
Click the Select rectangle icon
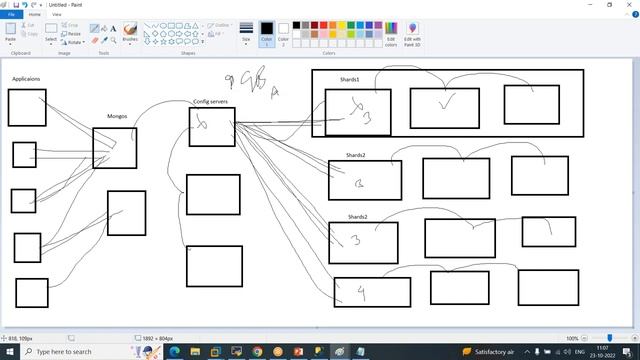51,28
